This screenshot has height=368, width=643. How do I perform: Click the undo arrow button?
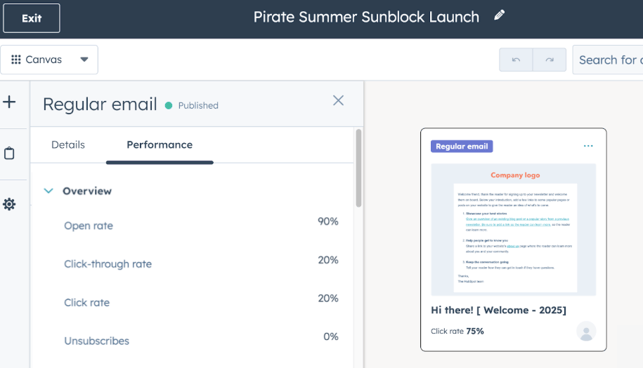click(516, 60)
